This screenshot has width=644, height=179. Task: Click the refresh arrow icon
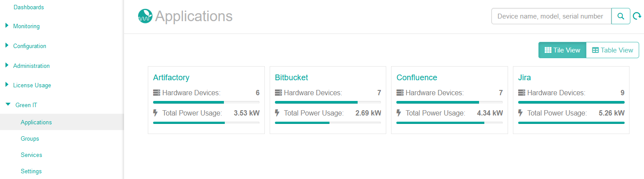pos(637,16)
